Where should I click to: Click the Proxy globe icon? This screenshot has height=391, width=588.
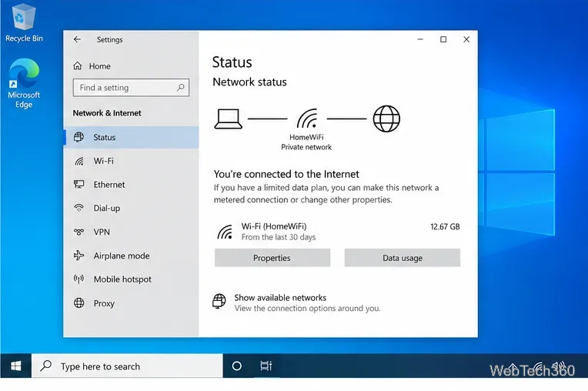click(x=79, y=303)
